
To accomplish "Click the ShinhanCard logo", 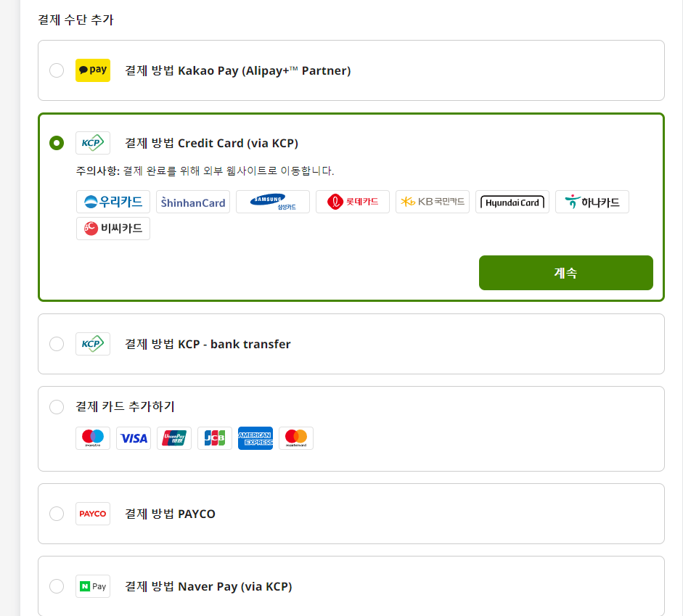I will (x=193, y=202).
